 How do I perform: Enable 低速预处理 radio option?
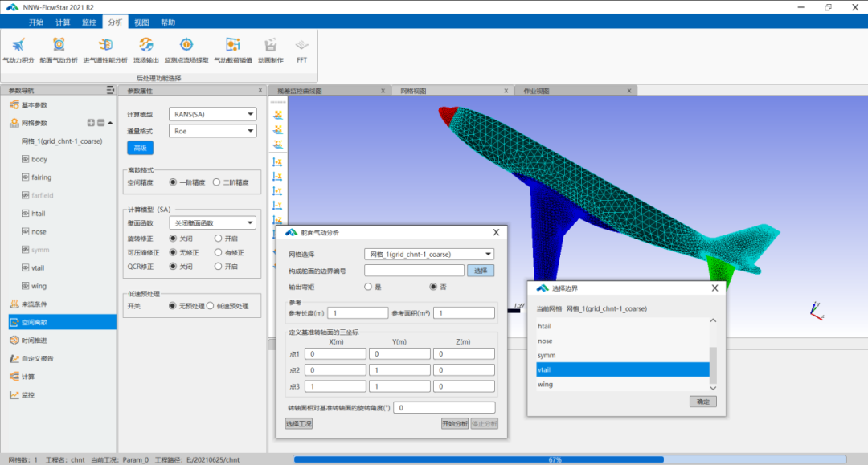(211, 306)
